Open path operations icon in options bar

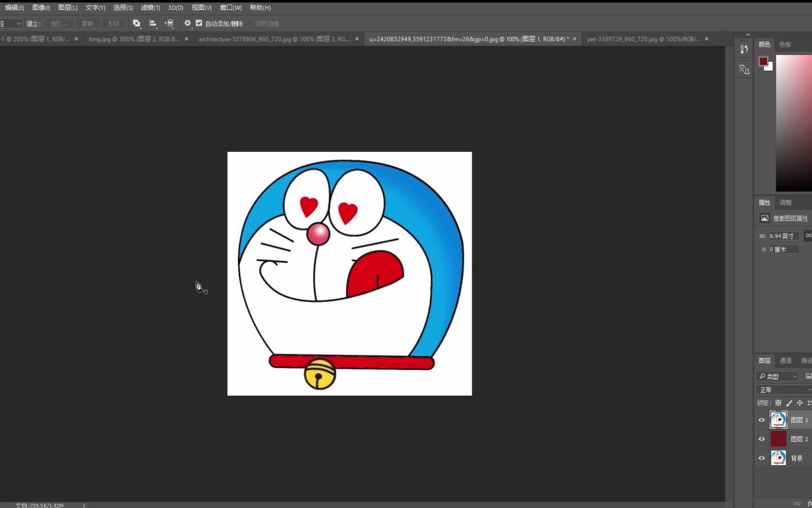(x=136, y=23)
